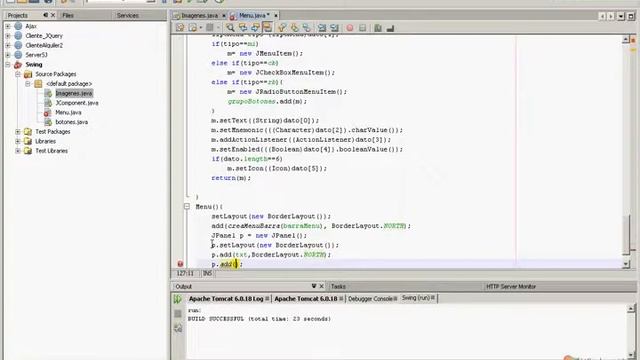Close the Imagenes.java editor tab
640x360 pixels.
click(x=224, y=16)
